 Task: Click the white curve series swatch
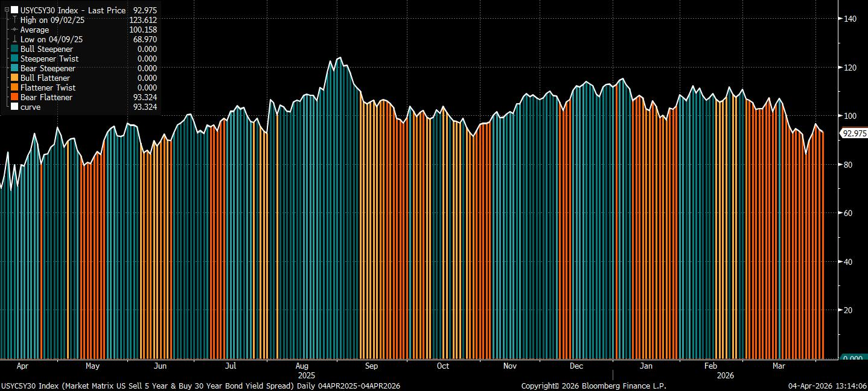point(14,107)
